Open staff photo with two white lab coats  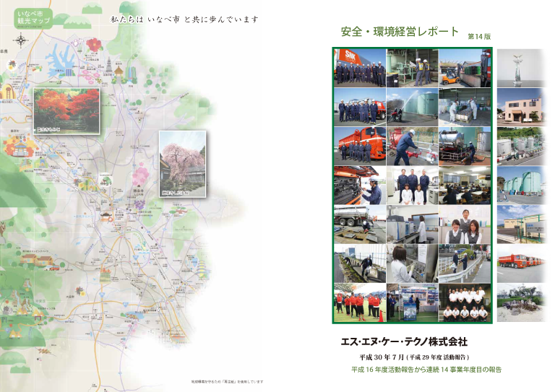pyautogui.click(x=413, y=186)
